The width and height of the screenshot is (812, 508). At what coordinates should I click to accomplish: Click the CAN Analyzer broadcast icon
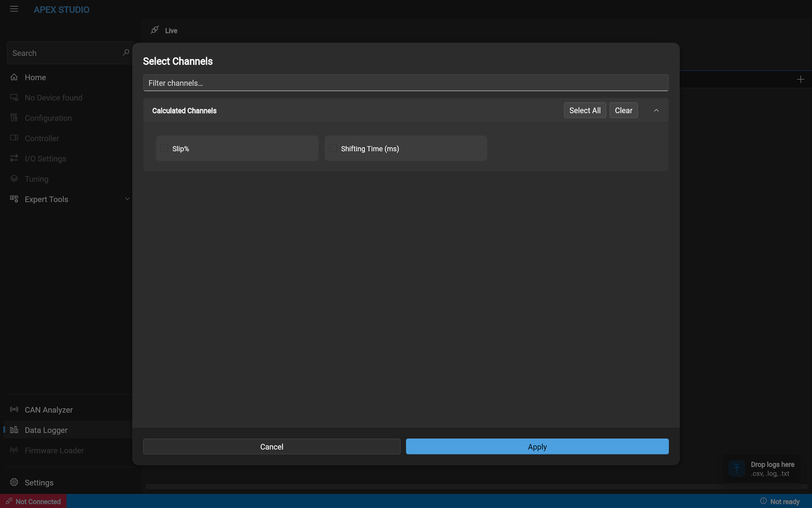(14, 409)
